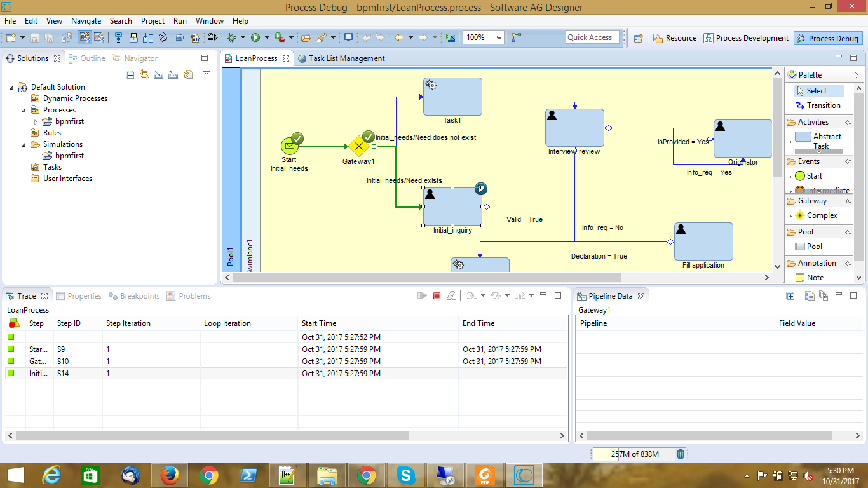Open the Solutions view menu triangle
868x488 pixels.
coord(207,73)
